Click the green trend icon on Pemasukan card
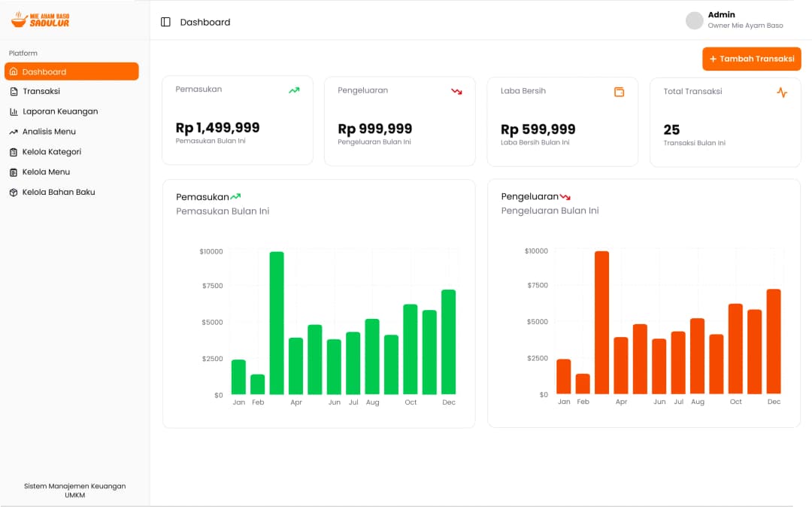812x507 pixels. [294, 90]
